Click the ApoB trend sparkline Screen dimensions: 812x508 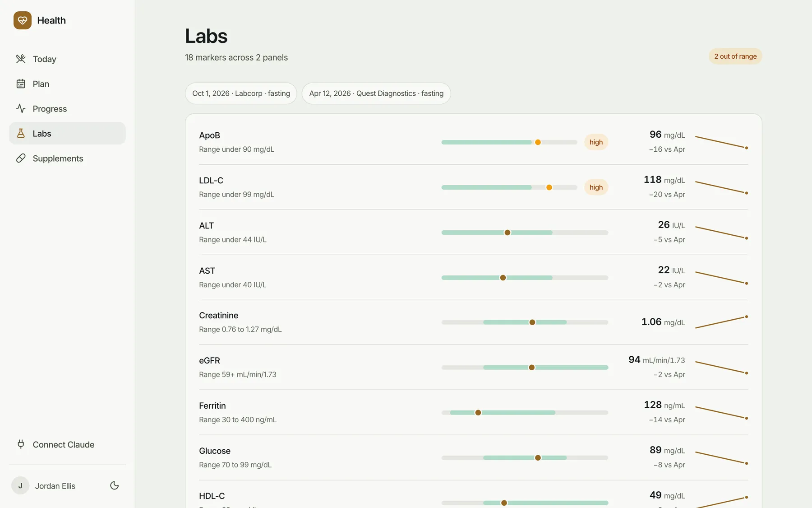722,142
